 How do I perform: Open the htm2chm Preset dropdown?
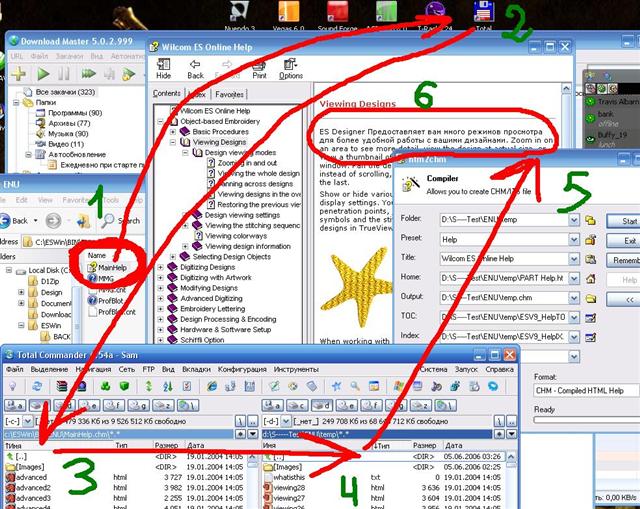[x=573, y=240]
